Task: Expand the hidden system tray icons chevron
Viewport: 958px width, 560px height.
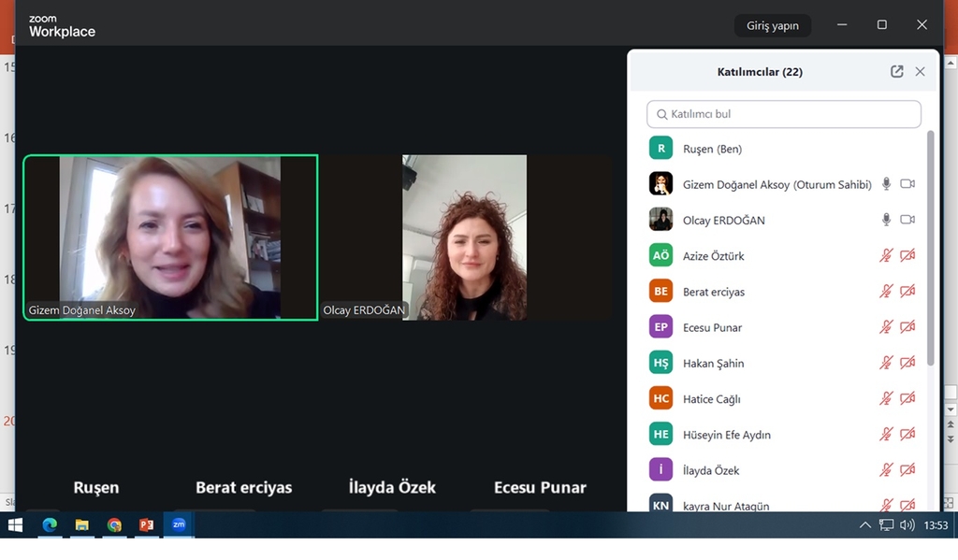Action: tap(864, 525)
